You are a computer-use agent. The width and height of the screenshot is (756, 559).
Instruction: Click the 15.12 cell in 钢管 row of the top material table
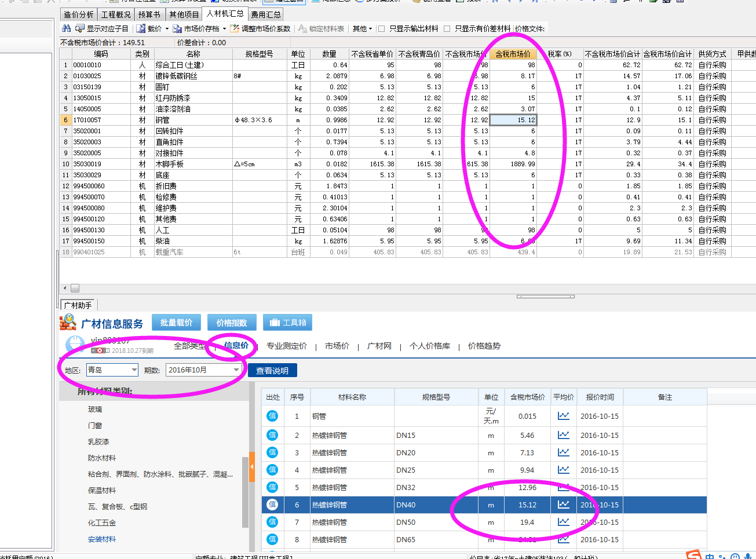(x=513, y=120)
